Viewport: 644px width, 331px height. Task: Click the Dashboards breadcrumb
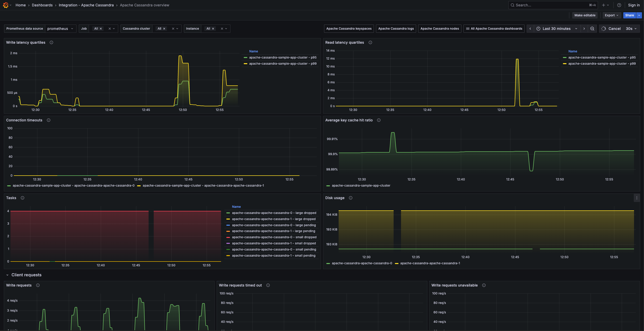42,5
